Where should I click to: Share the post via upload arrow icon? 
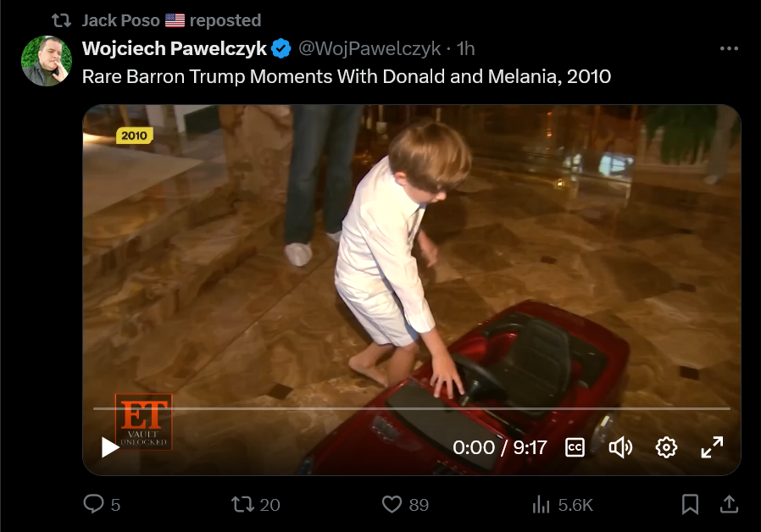pos(729,504)
